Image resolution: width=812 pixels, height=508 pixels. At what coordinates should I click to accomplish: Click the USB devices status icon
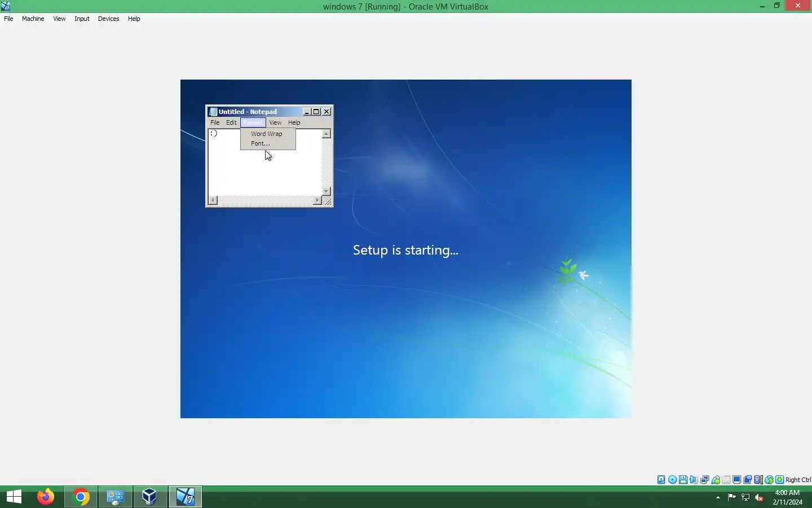coord(716,480)
